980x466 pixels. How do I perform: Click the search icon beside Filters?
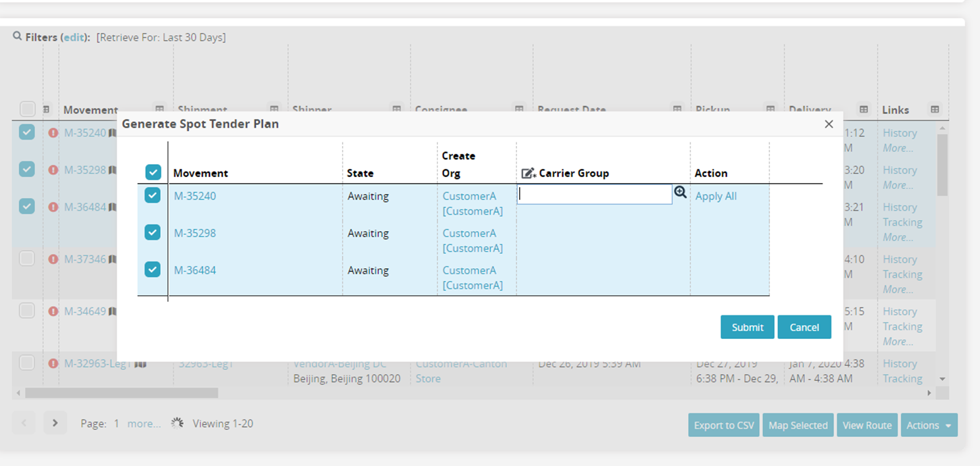click(x=18, y=36)
